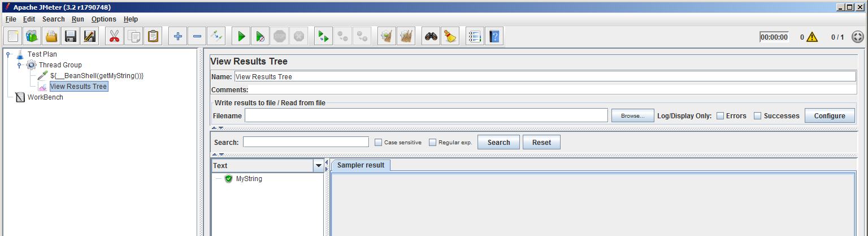The height and width of the screenshot is (236, 868).
Task: Click the up arrow on the divider below the Search field
Action: click(215, 154)
